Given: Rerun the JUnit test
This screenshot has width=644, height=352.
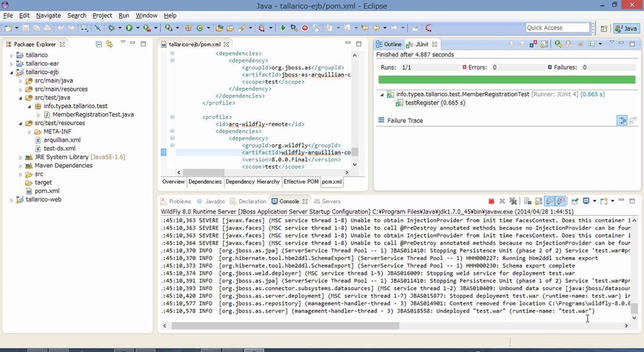Looking at the screenshot, I should [x=558, y=44].
